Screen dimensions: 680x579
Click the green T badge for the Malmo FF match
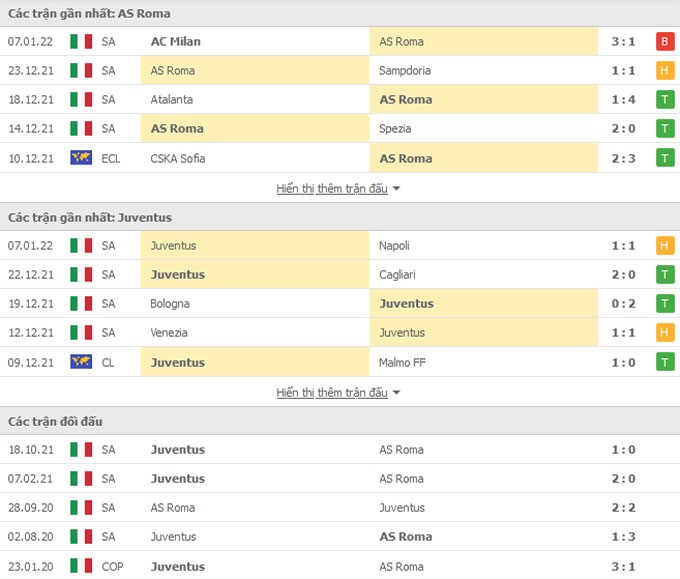tap(665, 362)
